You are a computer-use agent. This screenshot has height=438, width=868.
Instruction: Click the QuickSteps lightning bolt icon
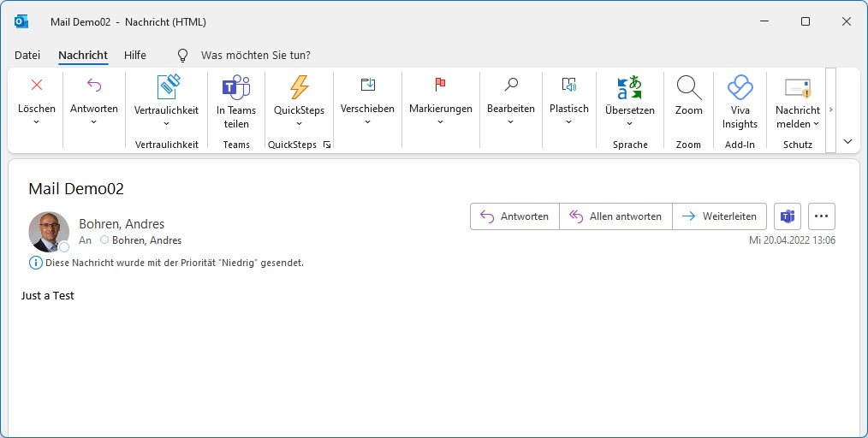299,86
